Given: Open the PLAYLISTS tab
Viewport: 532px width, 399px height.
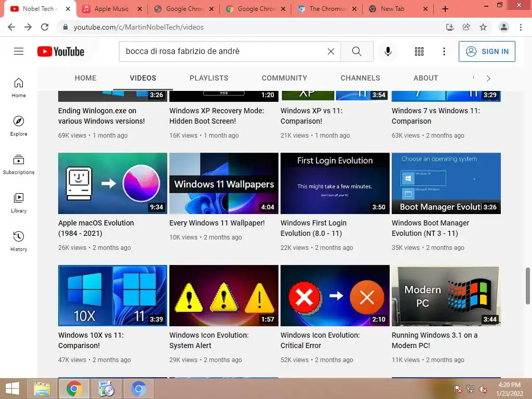Looking at the screenshot, I should click(x=209, y=78).
